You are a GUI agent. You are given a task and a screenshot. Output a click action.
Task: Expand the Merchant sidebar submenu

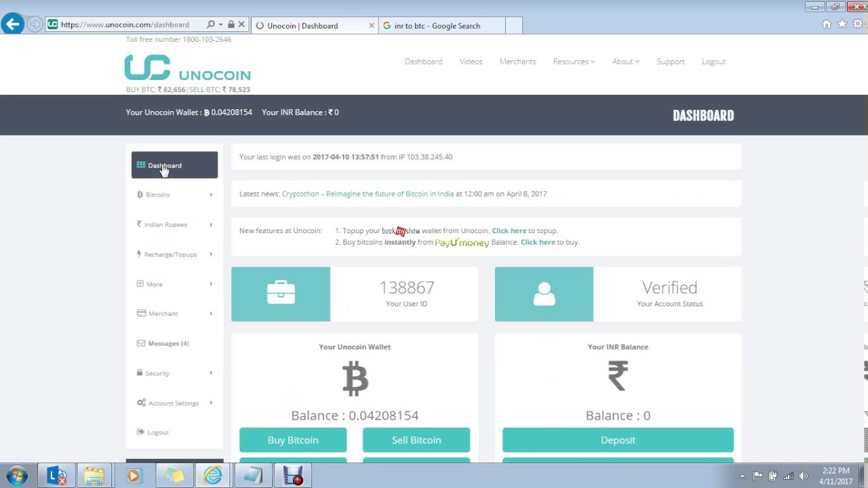211,313
